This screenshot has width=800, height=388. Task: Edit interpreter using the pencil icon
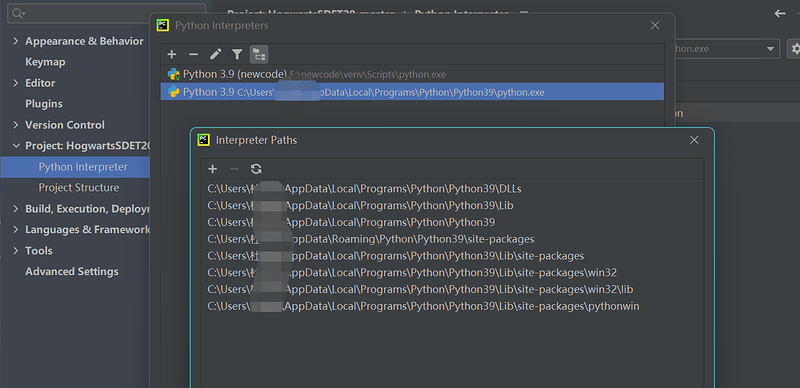215,55
